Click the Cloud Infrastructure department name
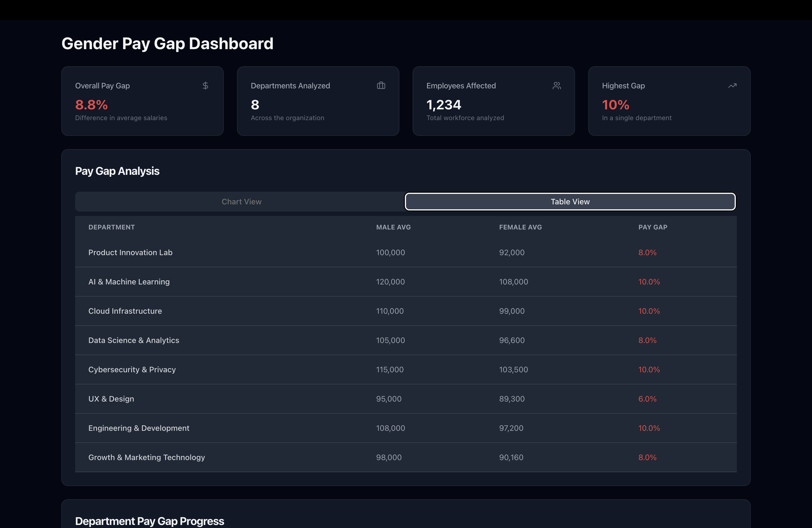812x528 pixels. tap(125, 311)
